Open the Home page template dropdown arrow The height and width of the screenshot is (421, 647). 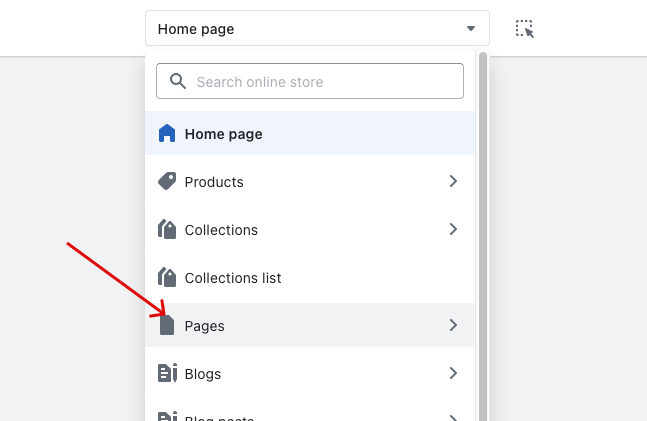pyautogui.click(x=470, y=29)
